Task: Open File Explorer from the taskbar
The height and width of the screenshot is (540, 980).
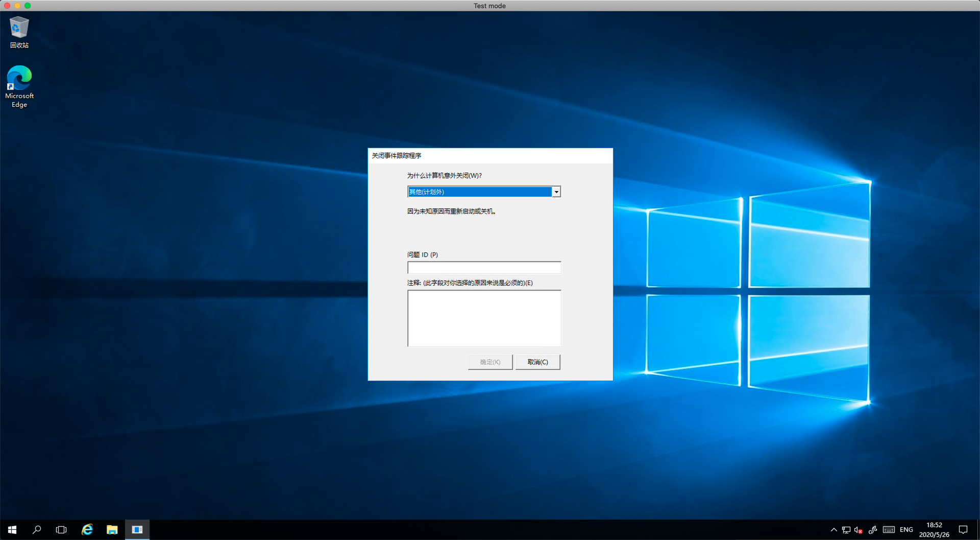Action: click(112, 530)
